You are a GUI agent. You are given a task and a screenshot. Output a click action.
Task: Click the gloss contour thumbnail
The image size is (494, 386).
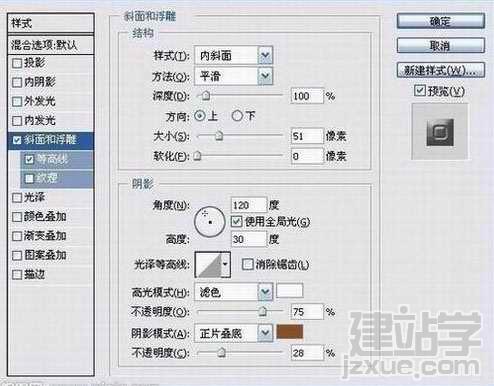click(x=209, y=265)
